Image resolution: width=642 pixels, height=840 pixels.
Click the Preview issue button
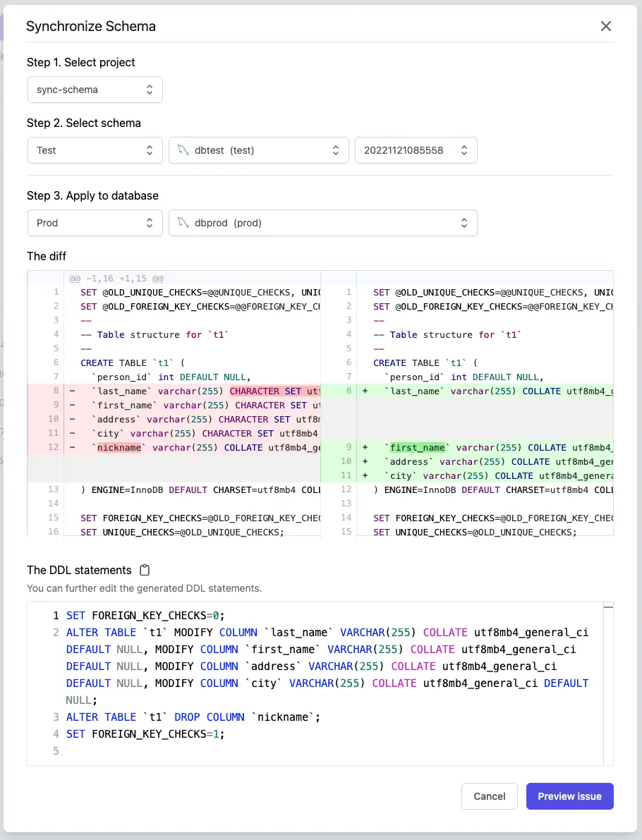[569, 796]
